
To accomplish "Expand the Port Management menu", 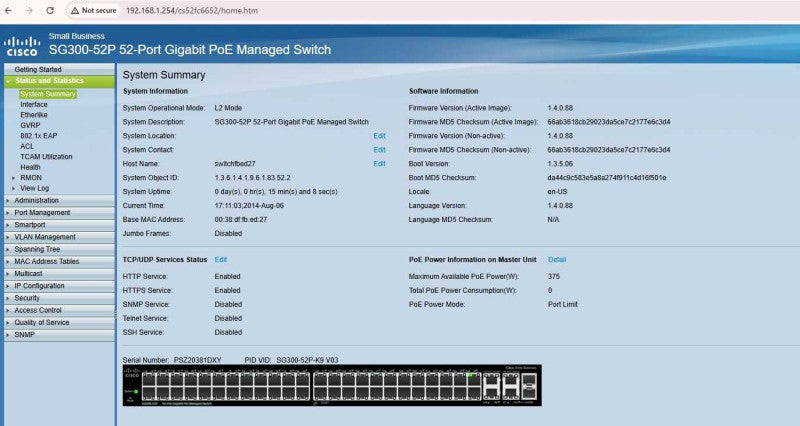I will [59, 213].
